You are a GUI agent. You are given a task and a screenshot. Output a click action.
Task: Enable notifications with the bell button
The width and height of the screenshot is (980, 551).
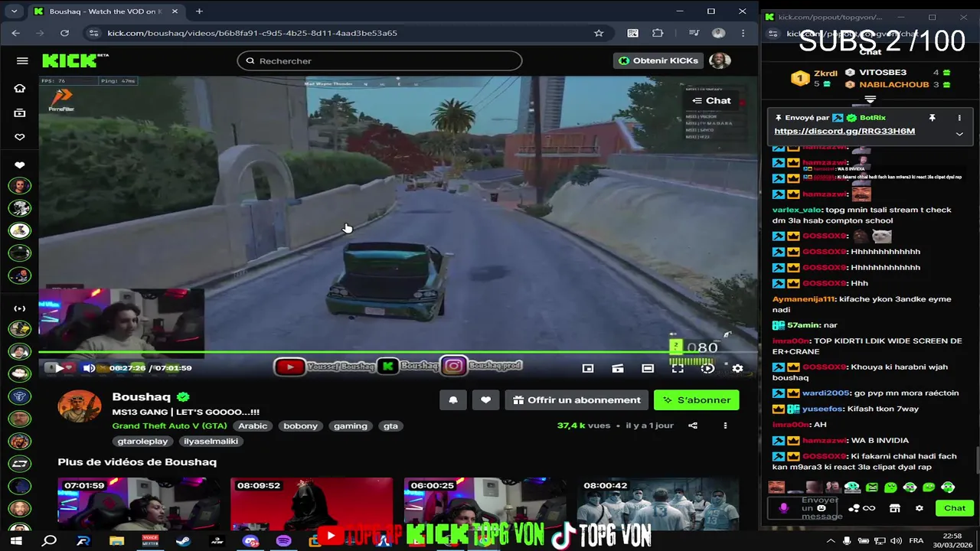coord(453,399)
